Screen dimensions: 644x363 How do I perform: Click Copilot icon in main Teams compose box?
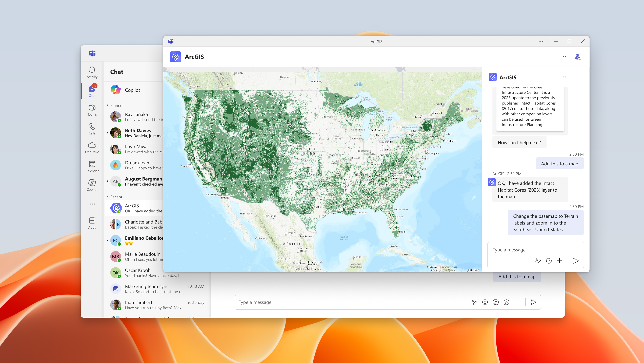click(x=496, y=302)
